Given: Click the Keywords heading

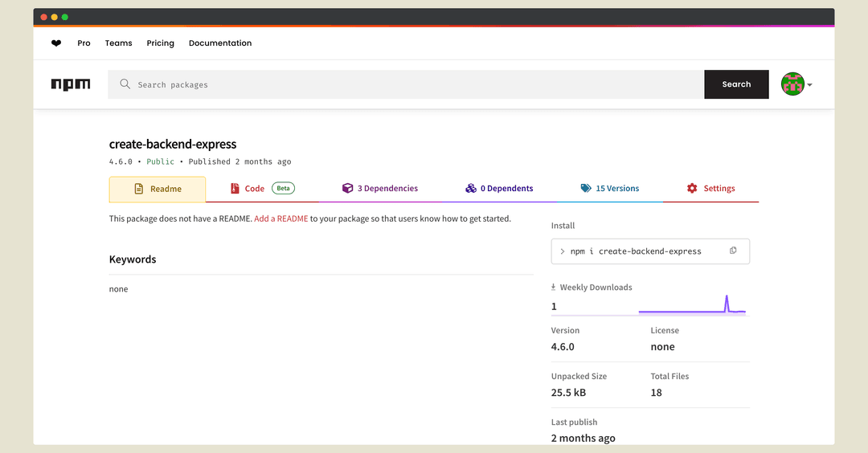Looking at the screenshot, I should click(133, 259).
